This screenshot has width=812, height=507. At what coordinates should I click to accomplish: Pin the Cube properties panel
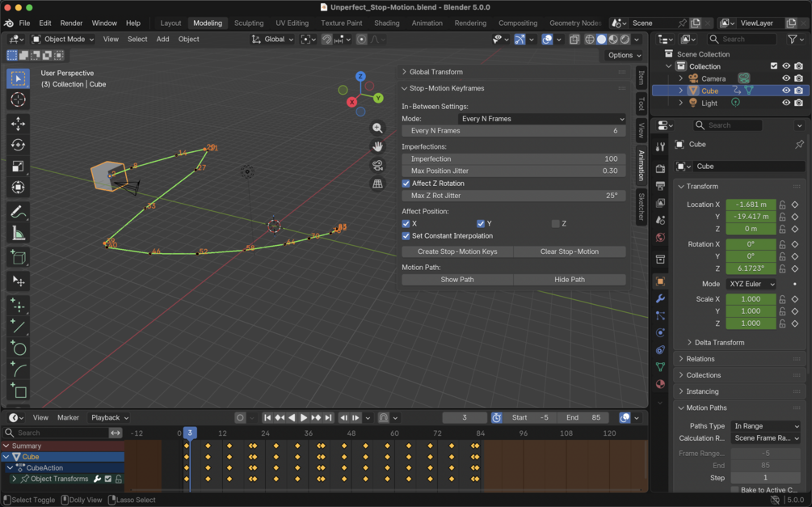[x=800, y=144]
